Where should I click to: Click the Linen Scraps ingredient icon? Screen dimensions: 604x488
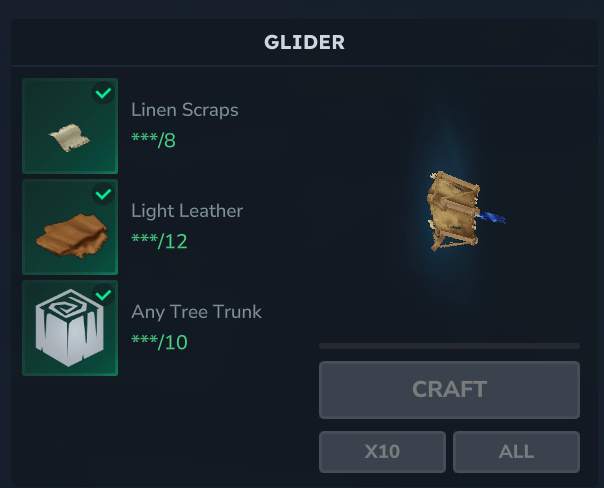(x=70, y=126)
